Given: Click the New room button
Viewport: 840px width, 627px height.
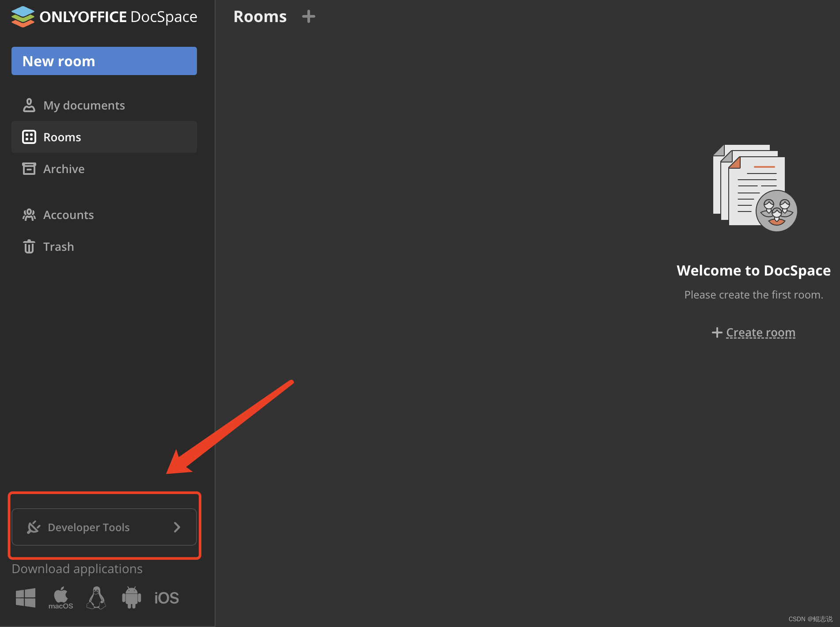Looking at the screenshot, I should pos(104,61).
